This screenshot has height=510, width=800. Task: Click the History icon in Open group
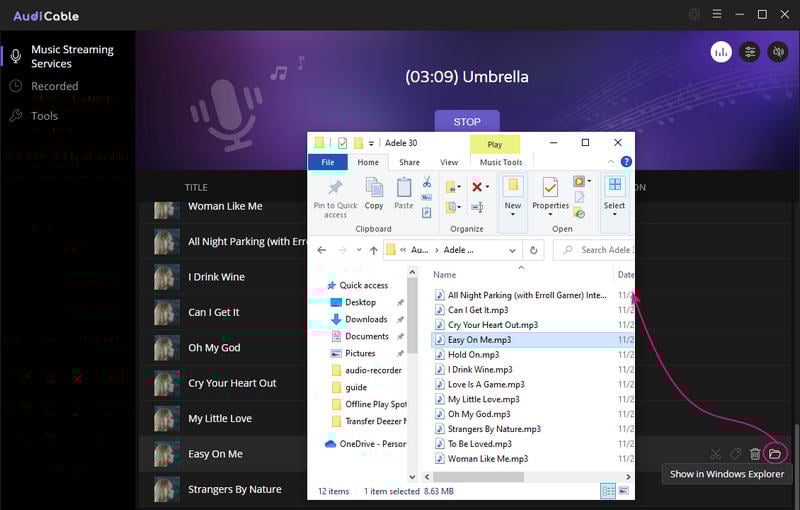[579, 213]
